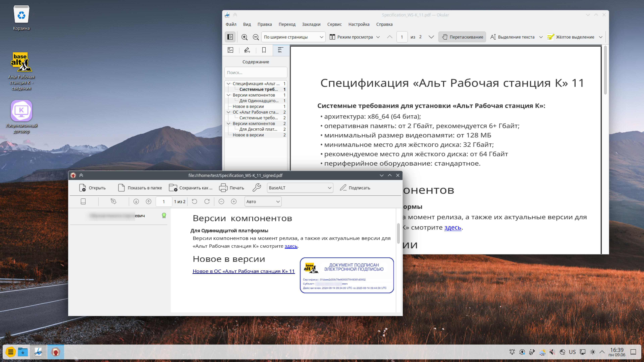Follow 'здесь' link in Okular document
This screenshot has width=644, height=362.
[x=452, y=227]
